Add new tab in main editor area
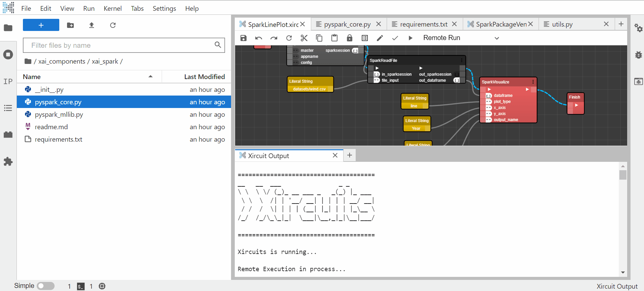This screenshot has width=644, height=291. pyautogui.click(x=621, y=24)
